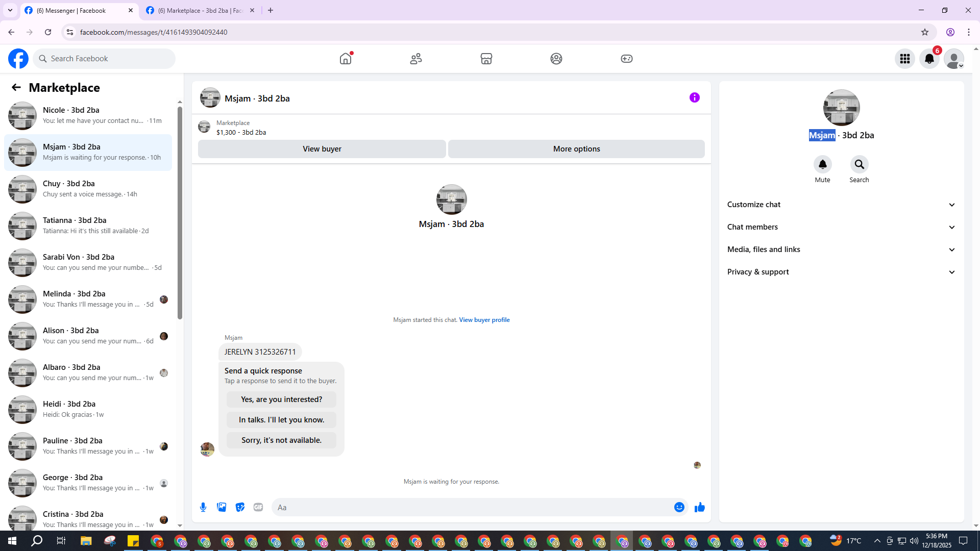
Task: Open emoji picker in message box
Action: click(x=679, y=507)
